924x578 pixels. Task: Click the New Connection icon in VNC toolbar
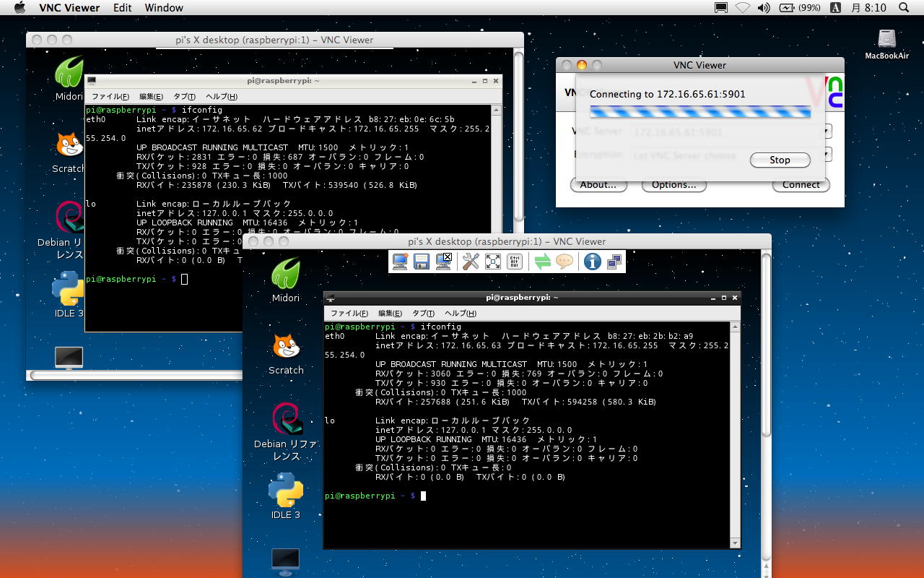coord(401,262)
